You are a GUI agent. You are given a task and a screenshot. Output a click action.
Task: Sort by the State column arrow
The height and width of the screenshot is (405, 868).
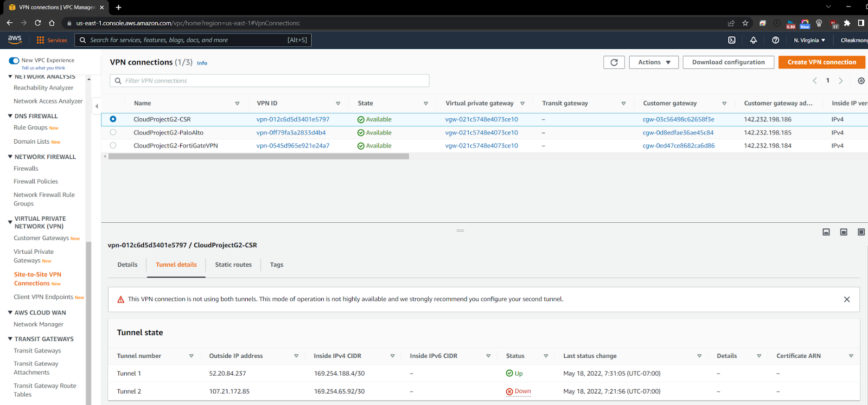(x=426, y=104)
